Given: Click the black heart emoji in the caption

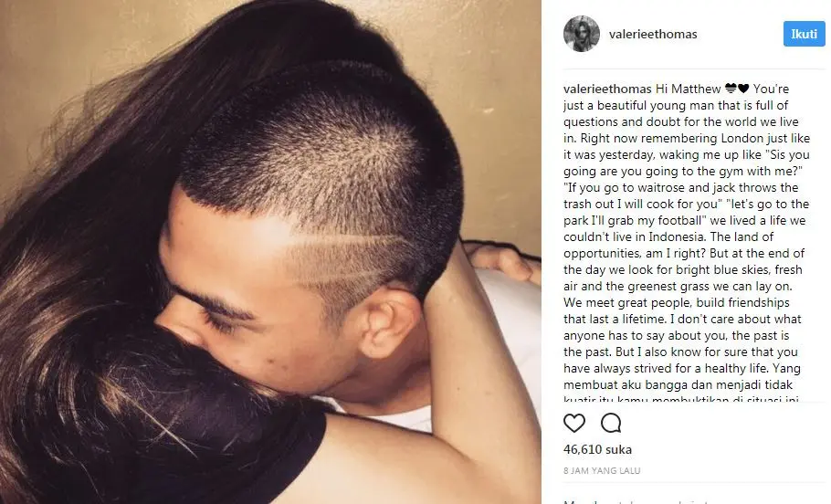Looking at the screenshot, I should (743, 89).
